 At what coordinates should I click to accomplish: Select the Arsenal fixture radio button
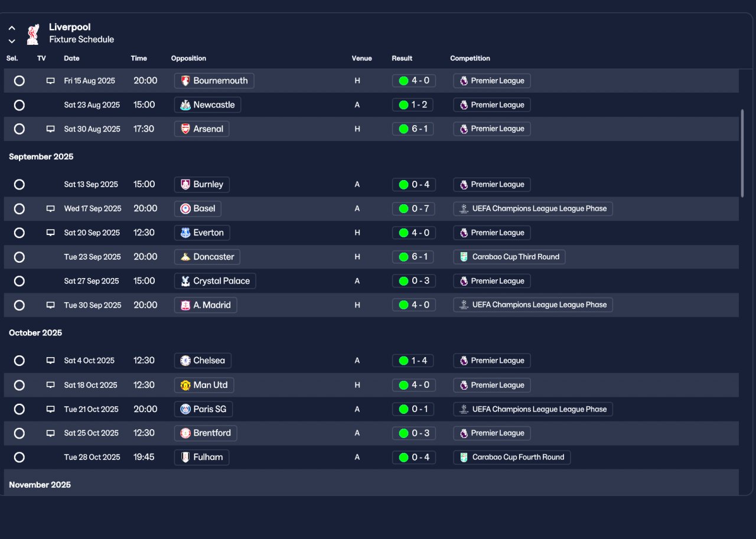pos(19,129)
